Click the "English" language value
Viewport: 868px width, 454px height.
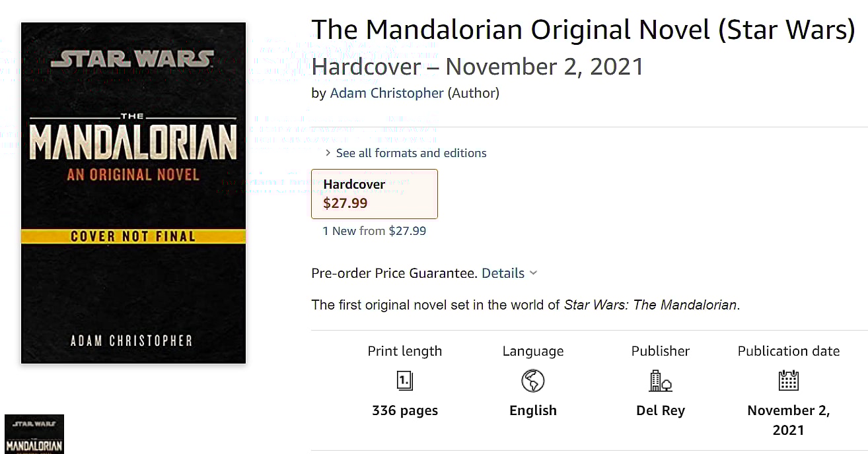click(x=532, y=410)
